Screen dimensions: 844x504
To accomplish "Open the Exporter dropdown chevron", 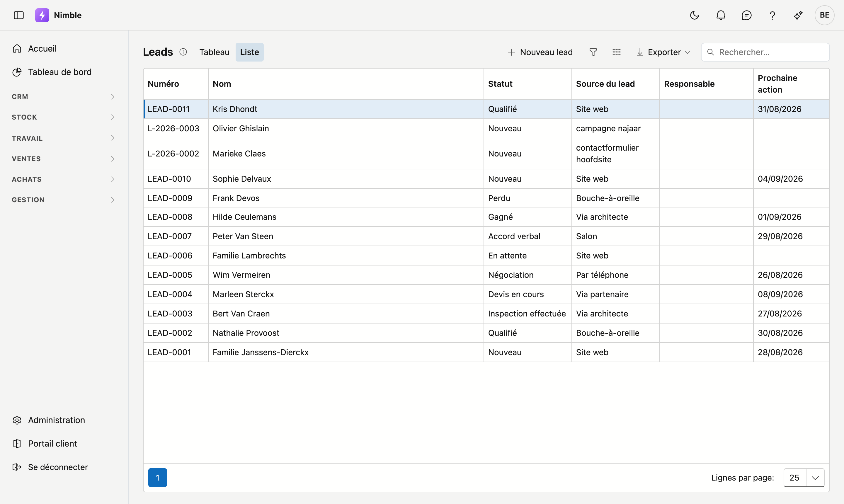I will (x=688, y=52).
